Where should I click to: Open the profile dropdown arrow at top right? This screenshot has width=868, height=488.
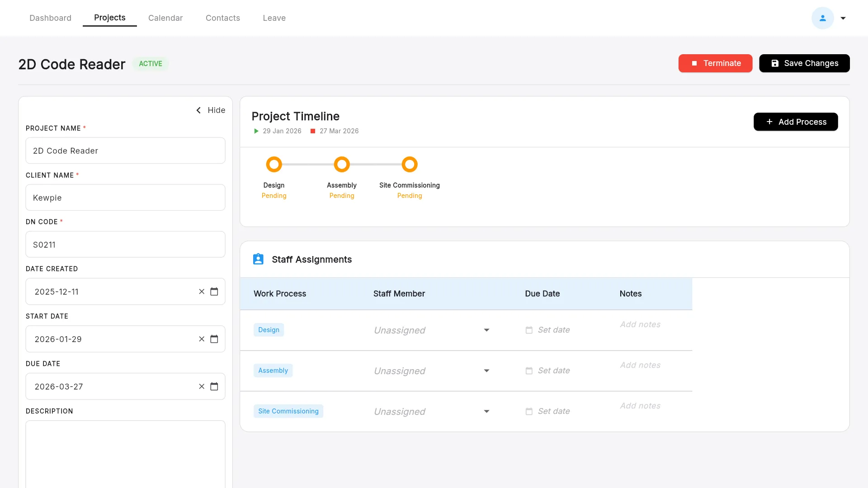point(843,18)
